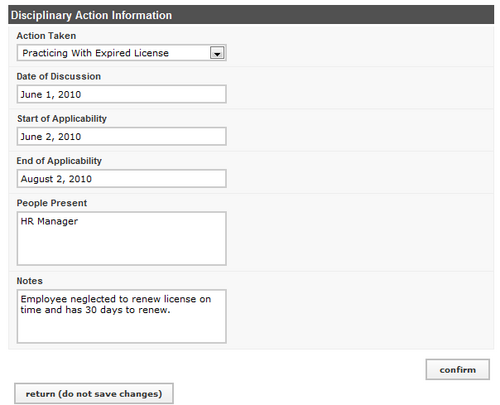Click the 'Start of Applicability' label
This screenshot has width=500, height=405.
[x=62, y=119]
